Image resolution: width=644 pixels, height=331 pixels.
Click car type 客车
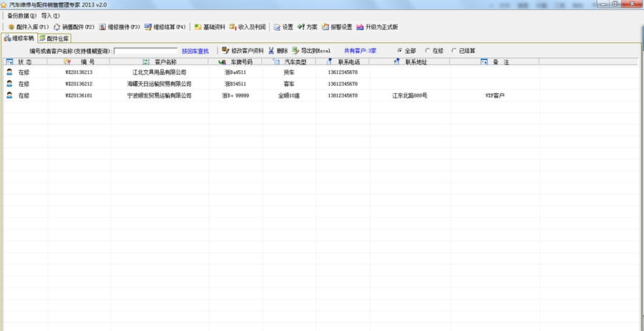(x=289, y=84)
